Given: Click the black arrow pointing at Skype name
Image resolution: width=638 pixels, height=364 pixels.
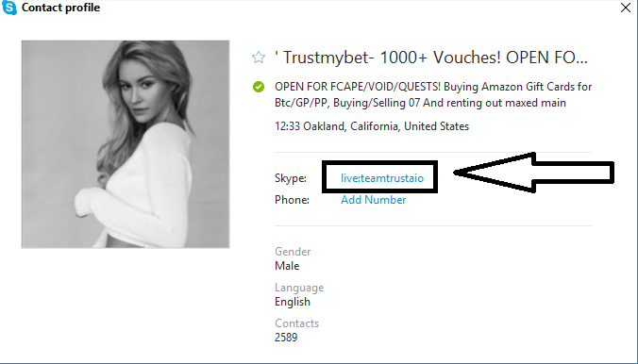Looking at the screenshot, I should coord(533,173).
